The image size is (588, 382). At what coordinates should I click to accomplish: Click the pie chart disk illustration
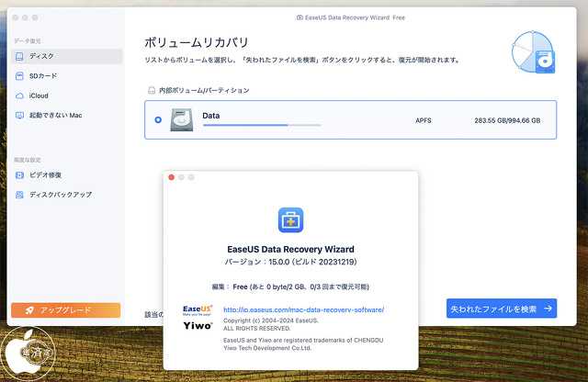(x=534, y=52)
